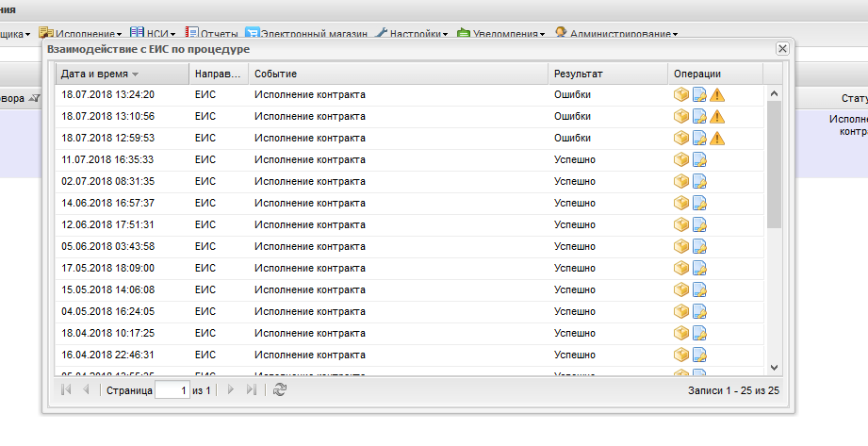Go to the previous page

point(86,390)
